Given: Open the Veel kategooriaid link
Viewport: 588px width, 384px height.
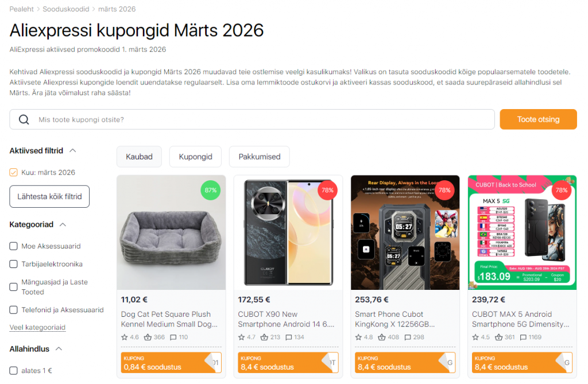Looking at the screenshot, I should coord(37,327).
